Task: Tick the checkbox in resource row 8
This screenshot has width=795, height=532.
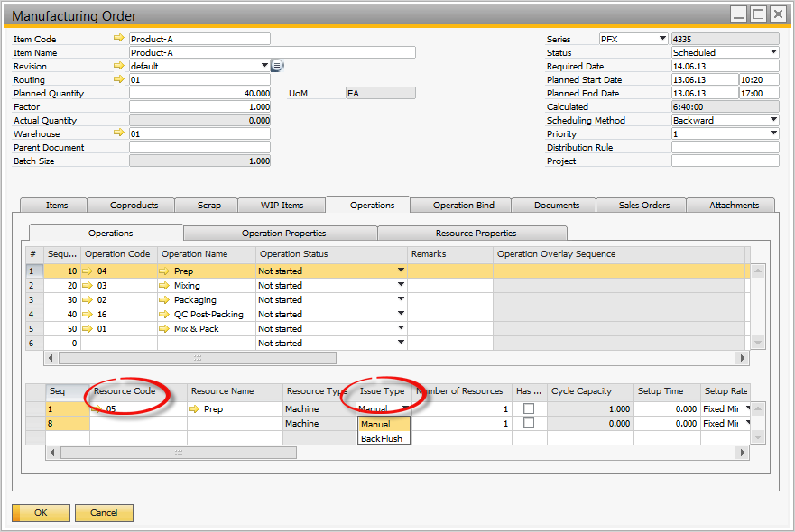Action: click(529, 423)
